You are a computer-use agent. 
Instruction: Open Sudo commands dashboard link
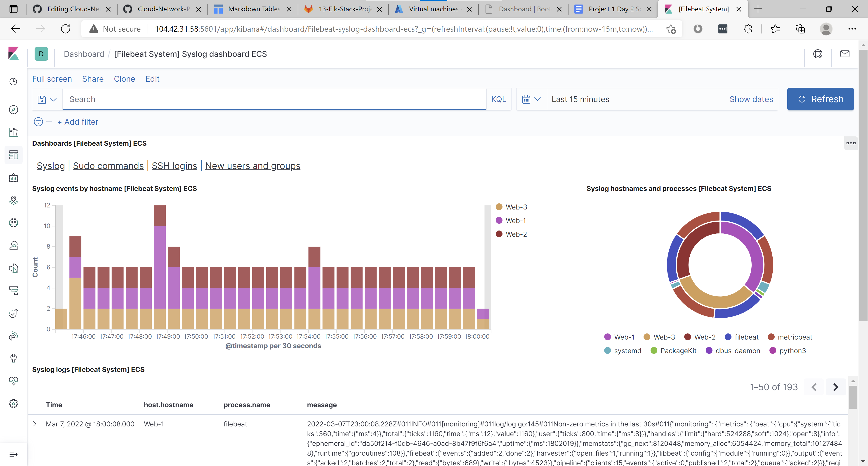[x=108, y=166]
